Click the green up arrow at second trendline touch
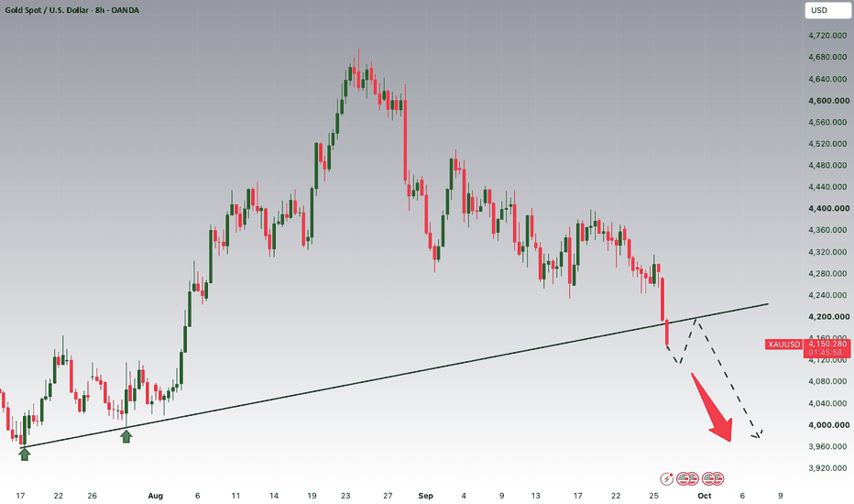Screen dimensions: 854x504 tap(126, 436)
